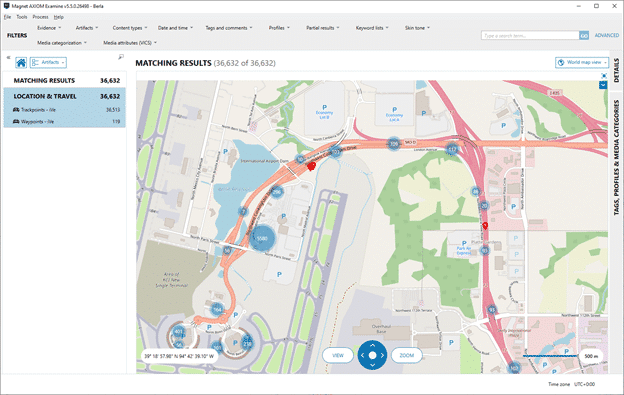Image resolution: width=624 pixels, height=395 pixels.
Task: Click the 164 cluster marker
Action: pyautogui.click(x=218, y=309)
